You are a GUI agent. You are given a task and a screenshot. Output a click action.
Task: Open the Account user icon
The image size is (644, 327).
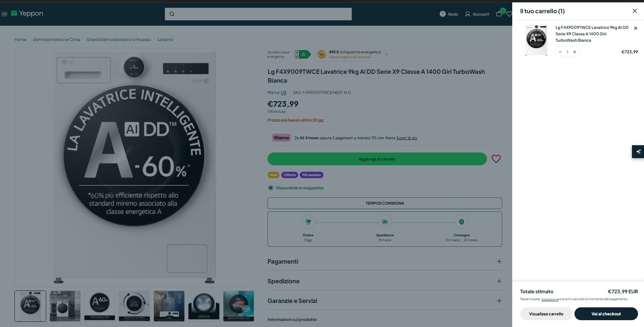click(468, 14)
